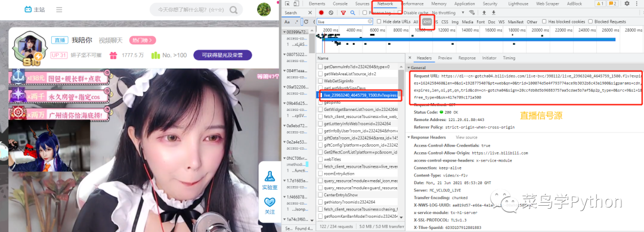The image size is (644, 232).
Task: Open the Application tab
Action: [465, 4]
